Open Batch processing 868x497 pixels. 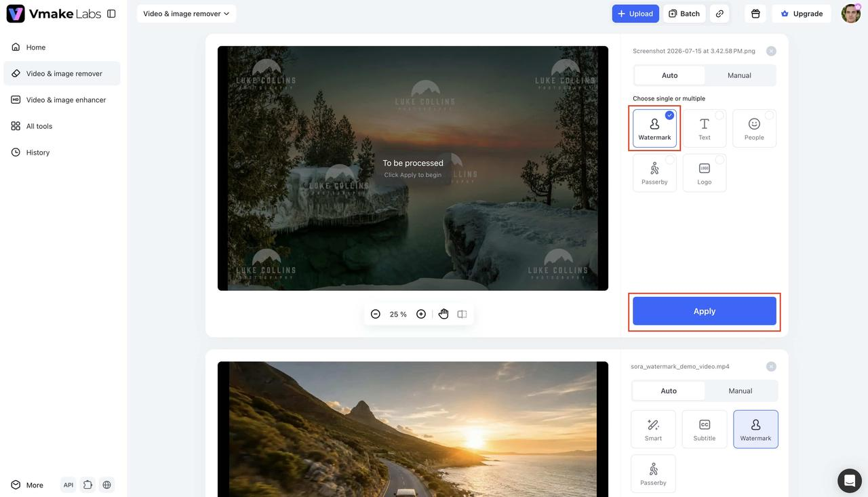point(684,14)
